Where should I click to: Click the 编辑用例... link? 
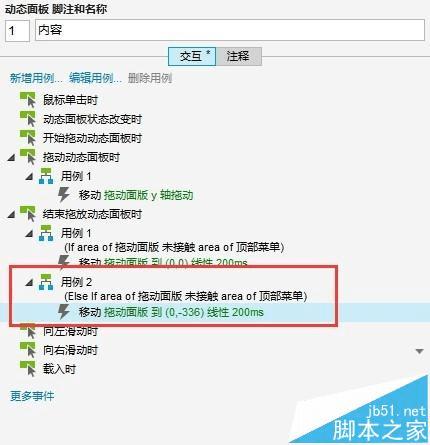tap(95, 78)
